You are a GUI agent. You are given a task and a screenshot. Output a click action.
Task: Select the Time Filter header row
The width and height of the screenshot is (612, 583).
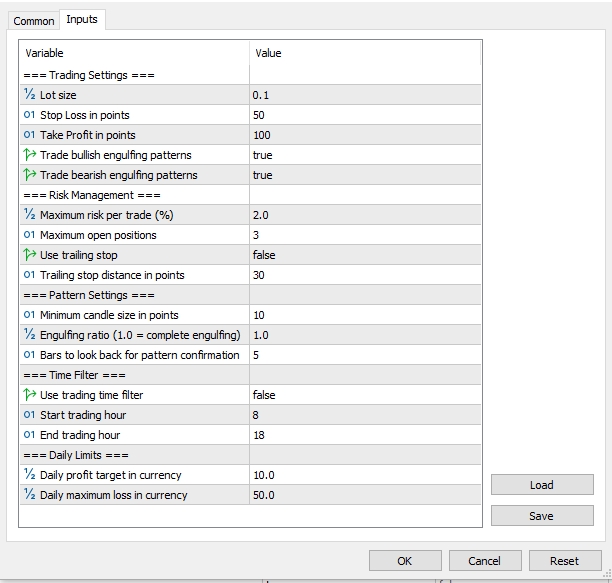[x=250, y=375]
